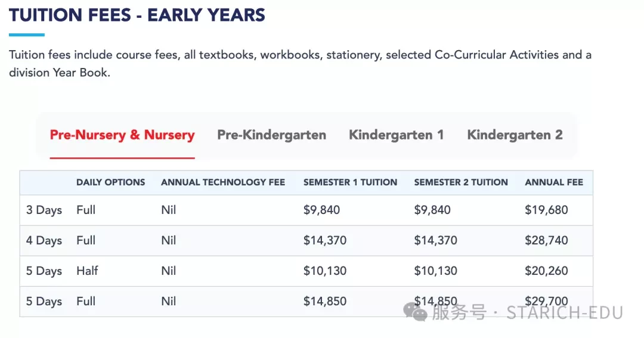
Task: Click the $14,850 Semester 1 tuition value
Action: 325,302
